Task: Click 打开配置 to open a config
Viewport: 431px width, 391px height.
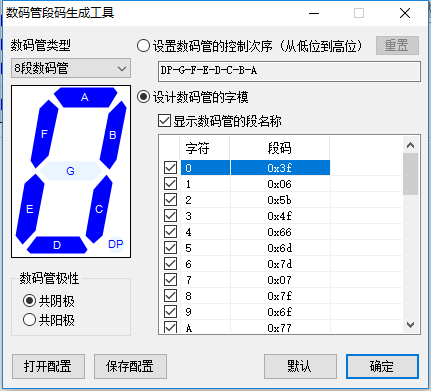Action: pos(48,366)
